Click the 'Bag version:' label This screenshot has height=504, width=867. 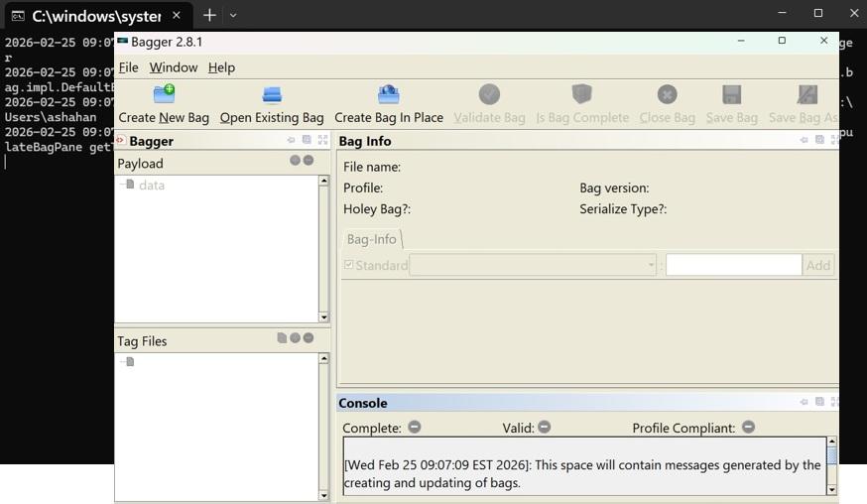(614, 189)
